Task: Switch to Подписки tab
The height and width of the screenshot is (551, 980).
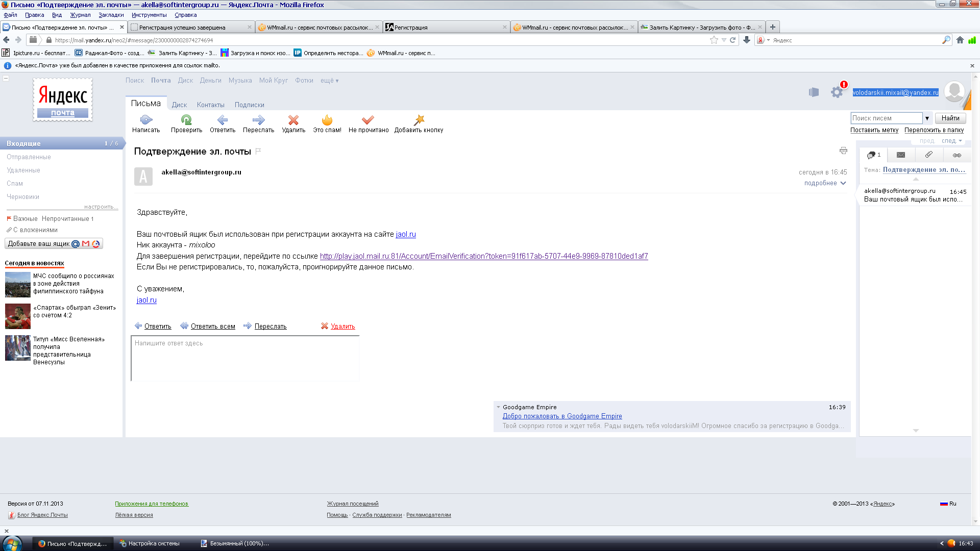Action: pos(249,105)
